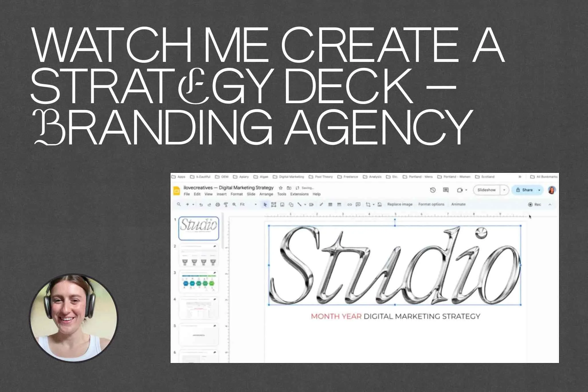588x392 pixels.
Task: Expand line type dropdown arrow
Action: point(305,204)
